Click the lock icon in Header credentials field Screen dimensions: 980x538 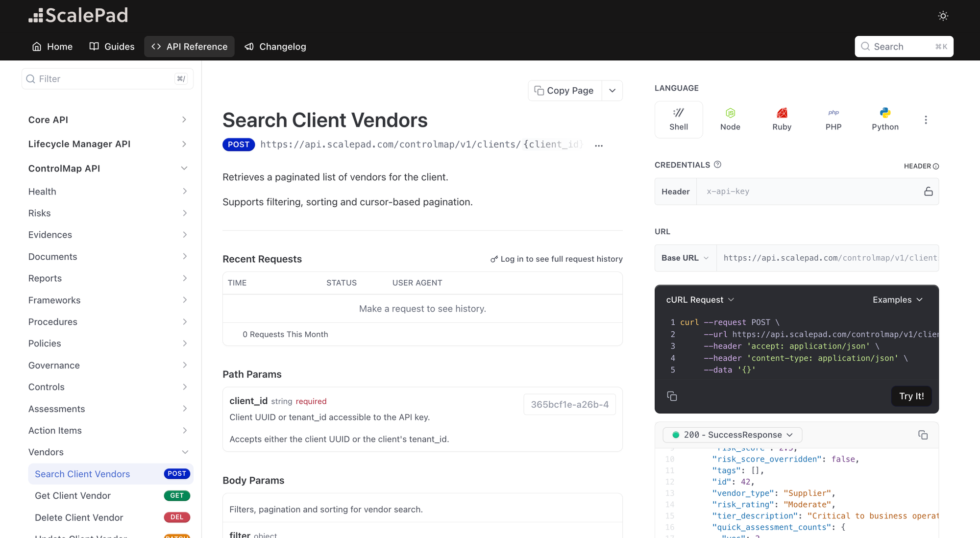928,192
